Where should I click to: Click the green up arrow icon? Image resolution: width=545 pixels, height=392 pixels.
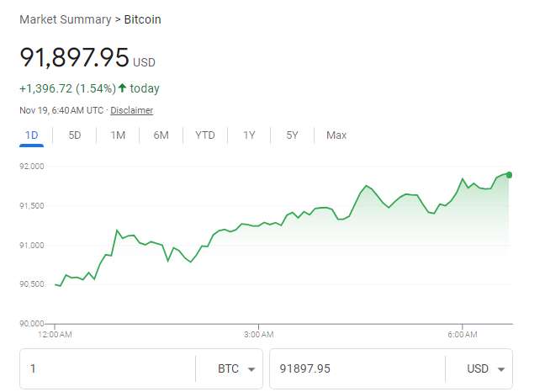[122, 88]
